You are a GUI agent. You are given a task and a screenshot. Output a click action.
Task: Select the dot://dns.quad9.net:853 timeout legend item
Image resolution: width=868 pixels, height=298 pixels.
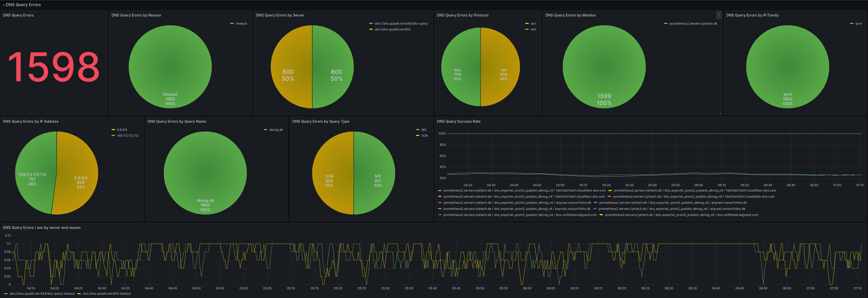point(106,294)
